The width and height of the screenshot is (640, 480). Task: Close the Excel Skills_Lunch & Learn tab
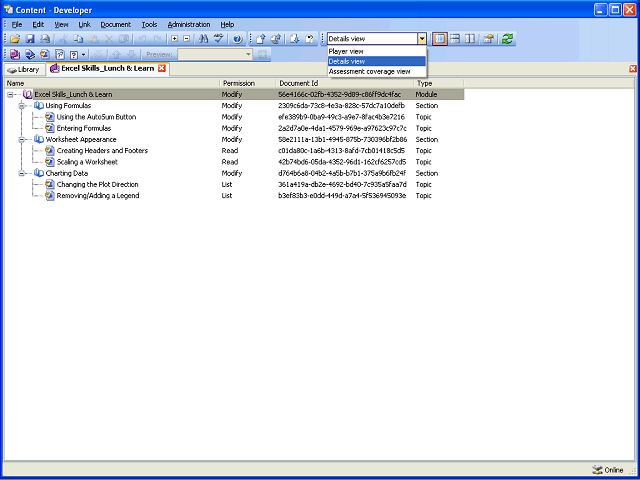162,69
